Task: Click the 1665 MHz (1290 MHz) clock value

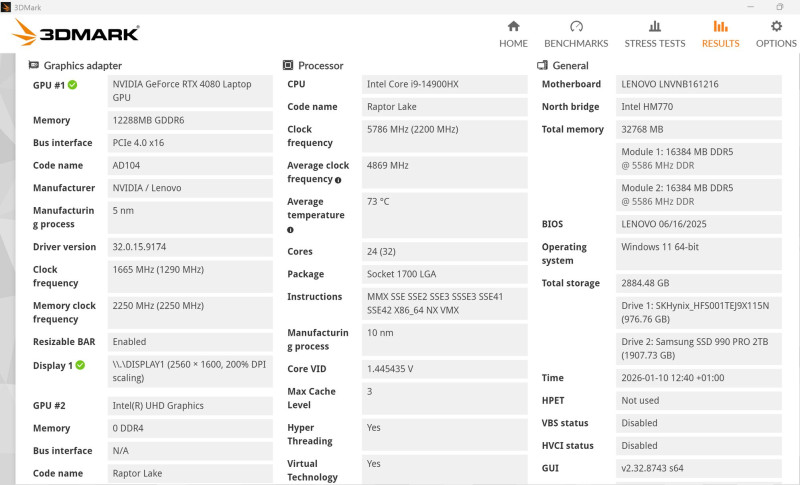Action: tap(190, 276)
